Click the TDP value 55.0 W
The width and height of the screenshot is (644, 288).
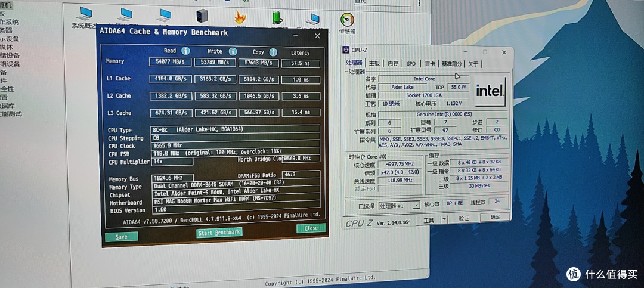[458, 87]
